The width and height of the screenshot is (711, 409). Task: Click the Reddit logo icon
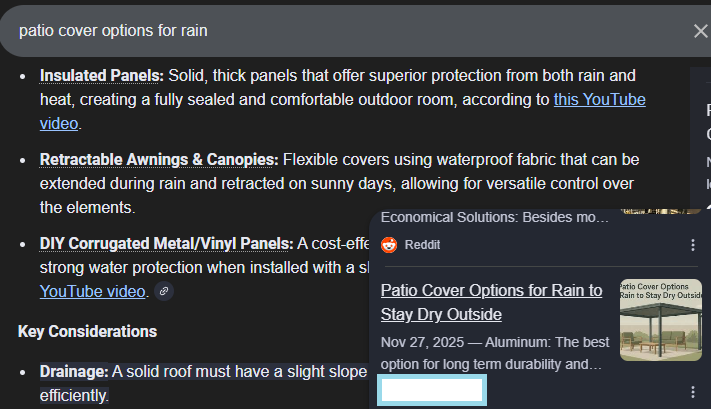(389, 245)
